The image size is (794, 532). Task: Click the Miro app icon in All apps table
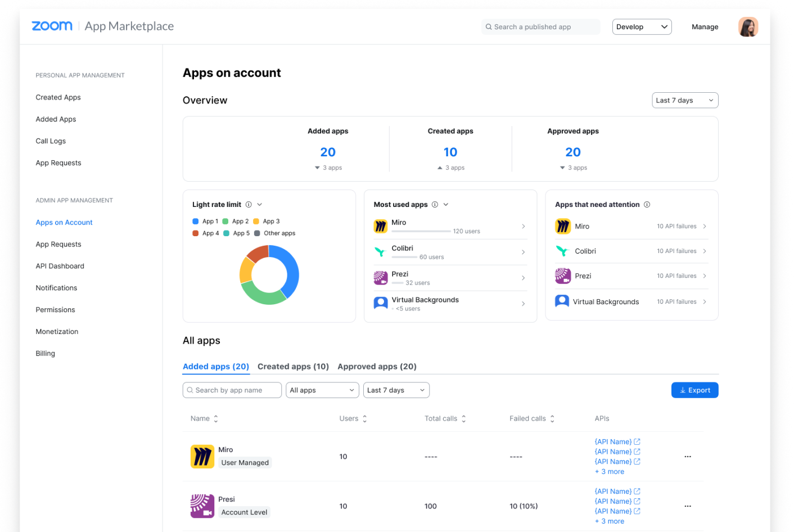pyautogui.click(x=202, y=457)
